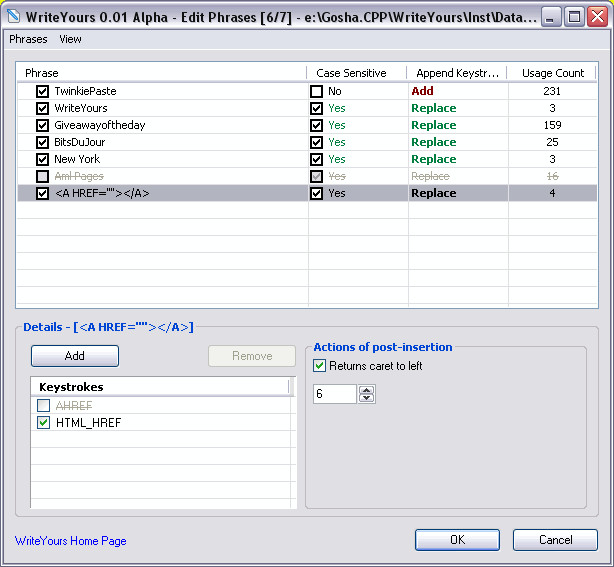This screenshot has height=567, width=614.
Task: Select the TwinkiePaste phrase text
Action: 85,91
